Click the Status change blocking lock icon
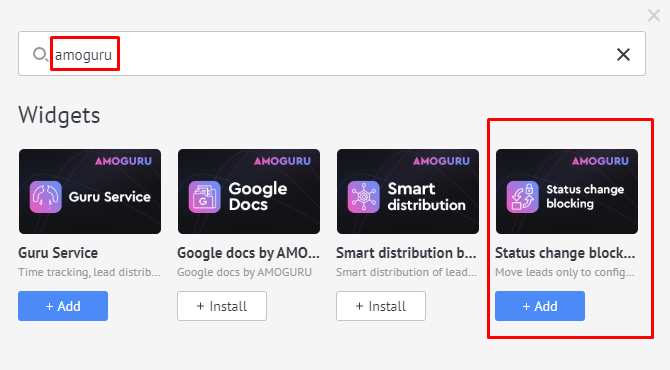Screen dimensions: 670x370 coord(523,197)
